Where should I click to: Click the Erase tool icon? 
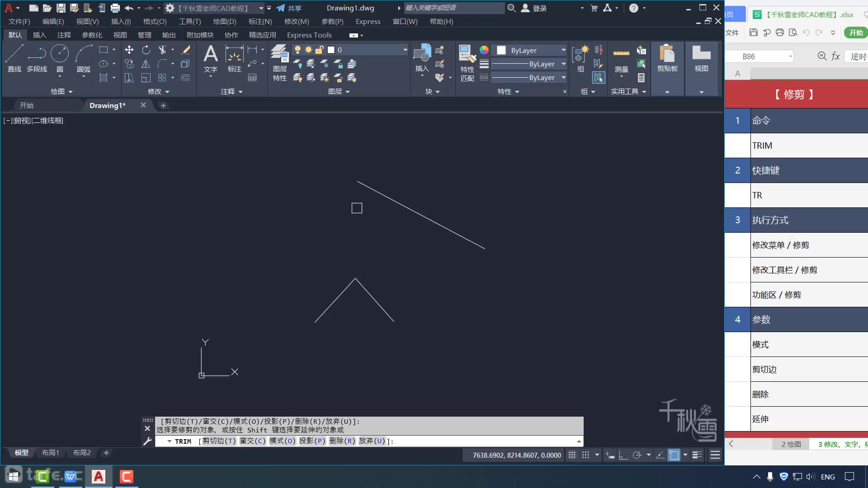(x=185, y=50)
